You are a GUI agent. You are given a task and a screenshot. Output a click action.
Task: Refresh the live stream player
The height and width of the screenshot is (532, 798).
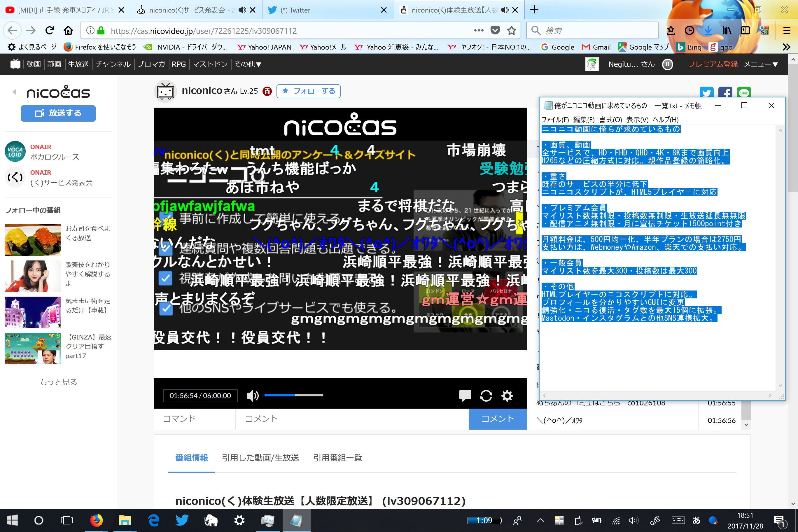click(486, 395)
